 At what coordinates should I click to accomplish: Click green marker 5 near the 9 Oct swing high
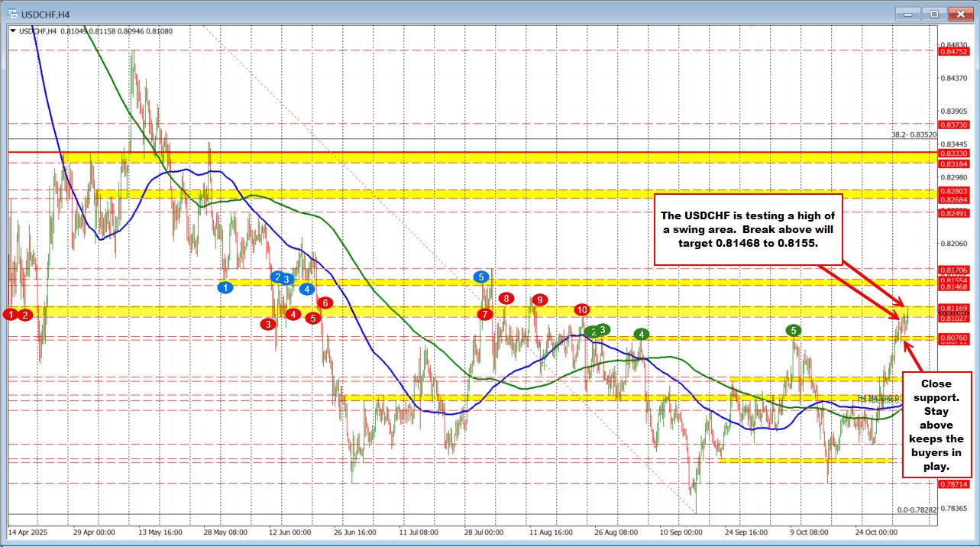pos(793,330)
